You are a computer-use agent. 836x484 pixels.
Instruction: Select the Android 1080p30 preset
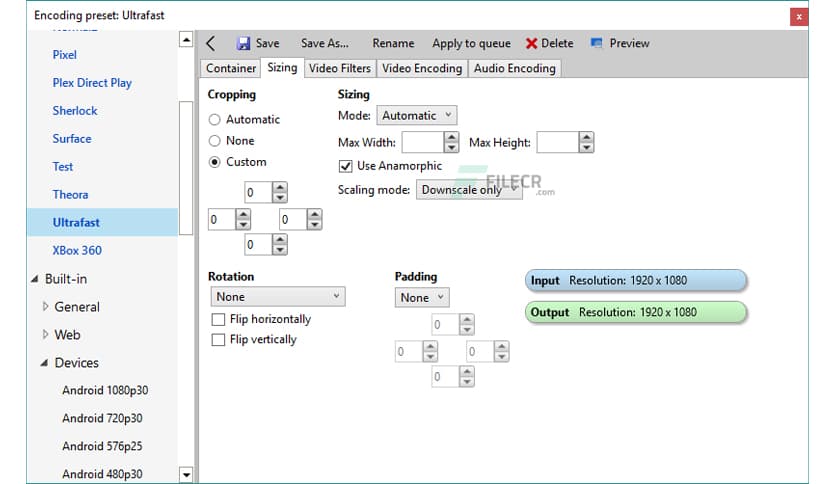tap(105, 390)
